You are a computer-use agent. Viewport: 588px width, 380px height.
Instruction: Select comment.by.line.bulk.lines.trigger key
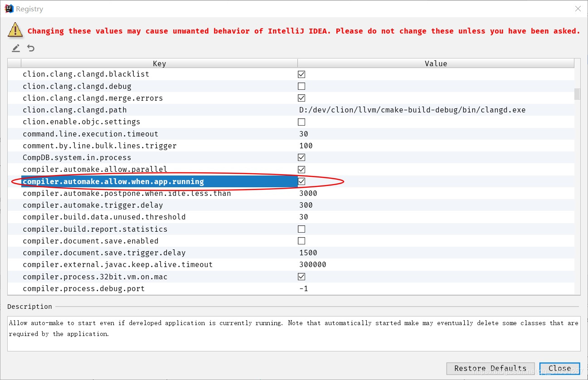(x=100, y=146)
